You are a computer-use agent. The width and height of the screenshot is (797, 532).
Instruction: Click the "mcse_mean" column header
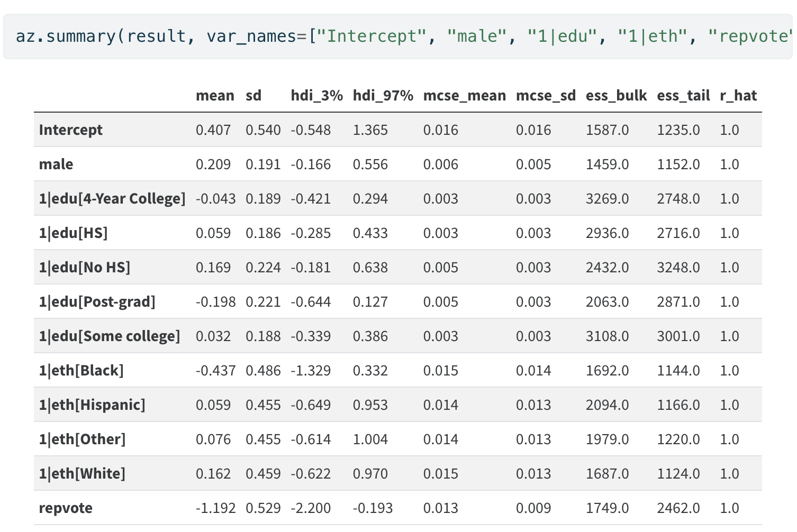[x=464, y=96]
